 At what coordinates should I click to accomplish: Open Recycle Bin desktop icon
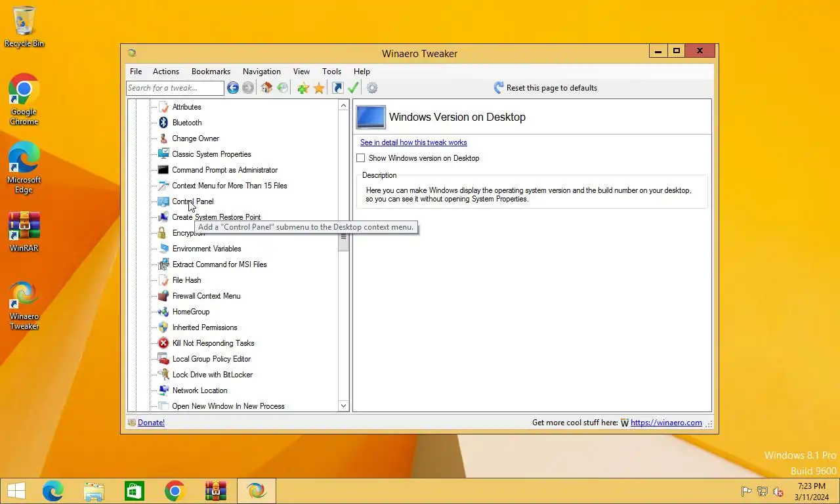(x=24, y=28)
